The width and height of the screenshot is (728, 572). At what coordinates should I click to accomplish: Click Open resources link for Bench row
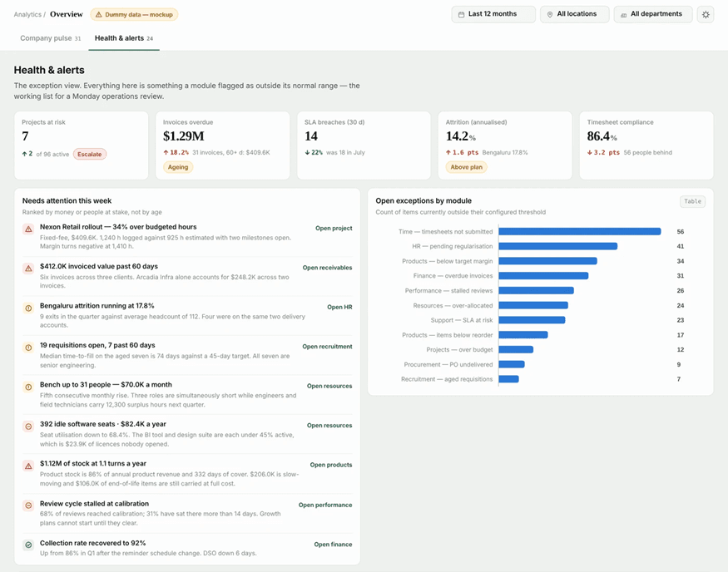point(329,386)
